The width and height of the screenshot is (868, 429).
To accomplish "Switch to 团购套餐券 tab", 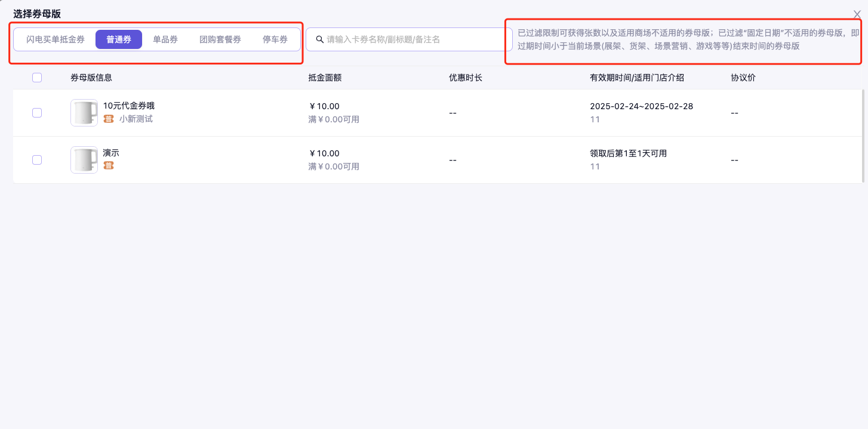I will click(x=220, y=39).
